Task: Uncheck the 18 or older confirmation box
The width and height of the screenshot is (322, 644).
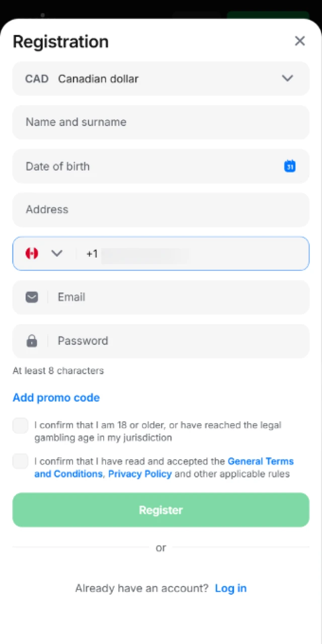Action: tap(20, 425)
